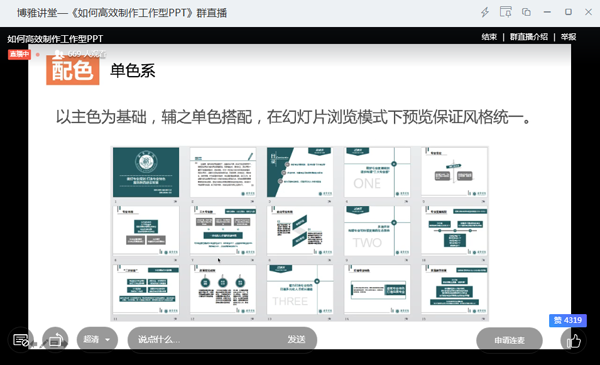Click the viewer count people icon
The height and width of the screenshot is (365, 600).
click(x=58, y=54)
